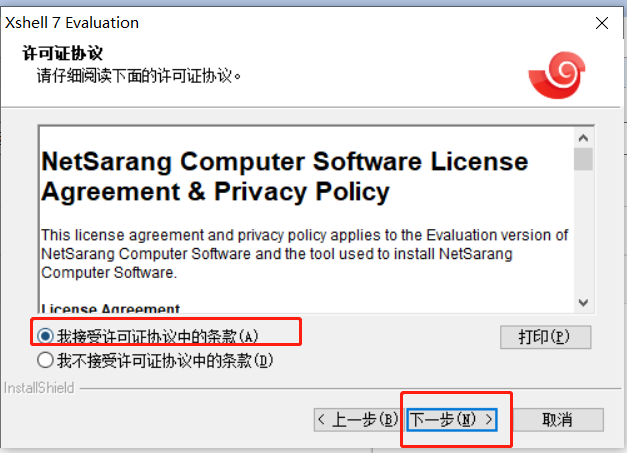Print the license with 打印(P) button

point(545,337)
